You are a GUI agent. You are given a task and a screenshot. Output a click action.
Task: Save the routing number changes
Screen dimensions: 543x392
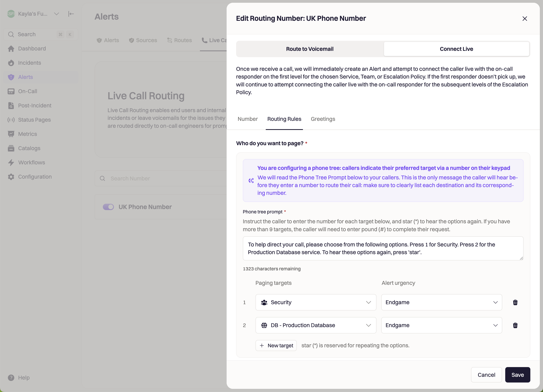click(517, 375)
